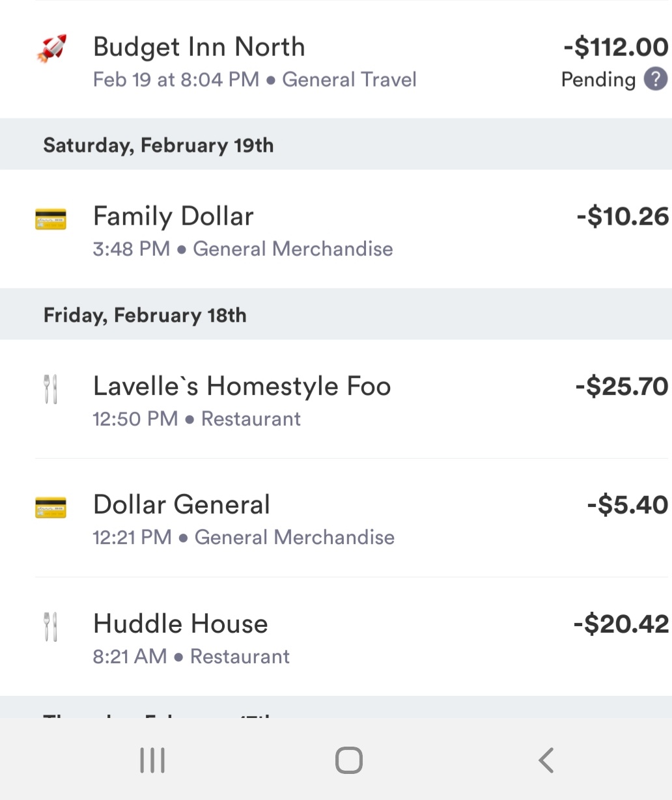Image resolution: width=672 pixels, height=800 pixels.
Task: View Lavelle's Homestyle Foo transaction details
Action: (x=242, y=387)
